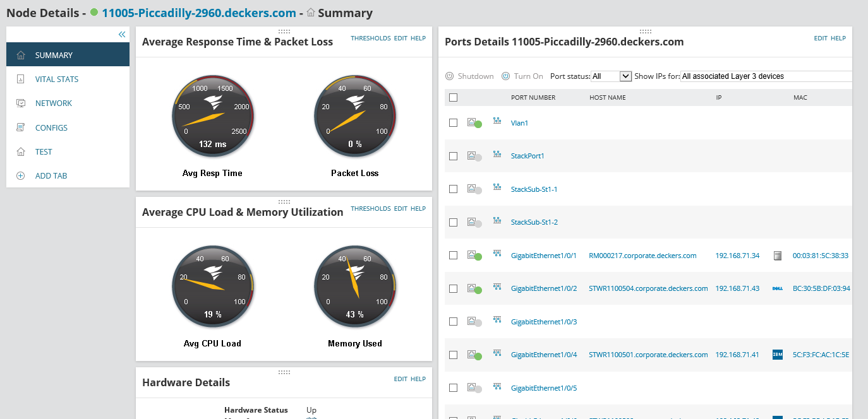This screenshot has height=419, width=868.
Task: Click HELP on Ports Details widget
Action: [838, 38]
